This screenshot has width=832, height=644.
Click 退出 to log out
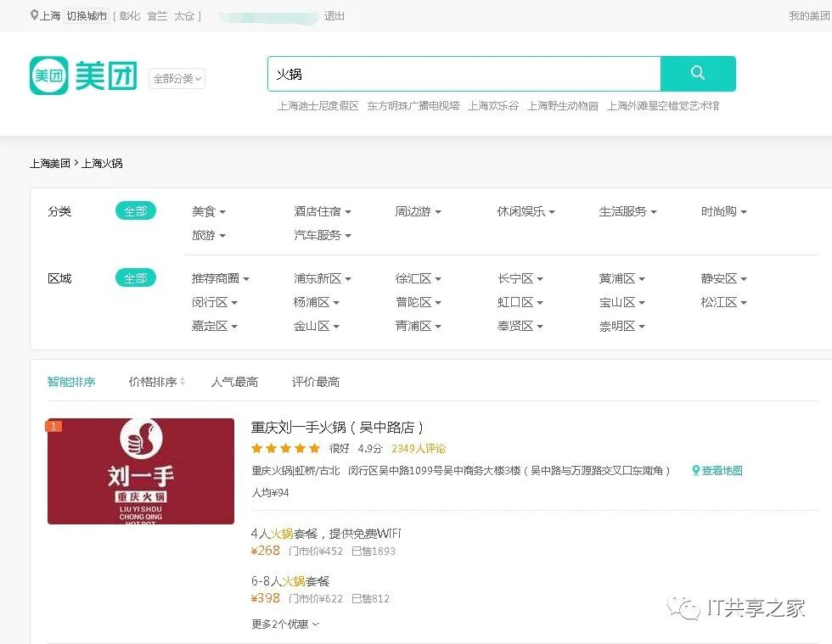pyautogui.click(x=333, y=15)
